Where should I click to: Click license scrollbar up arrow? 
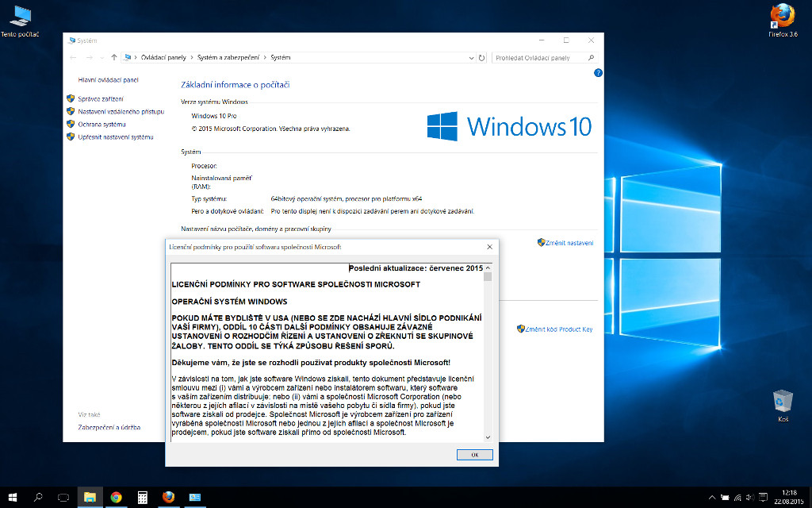coord(488,268)
